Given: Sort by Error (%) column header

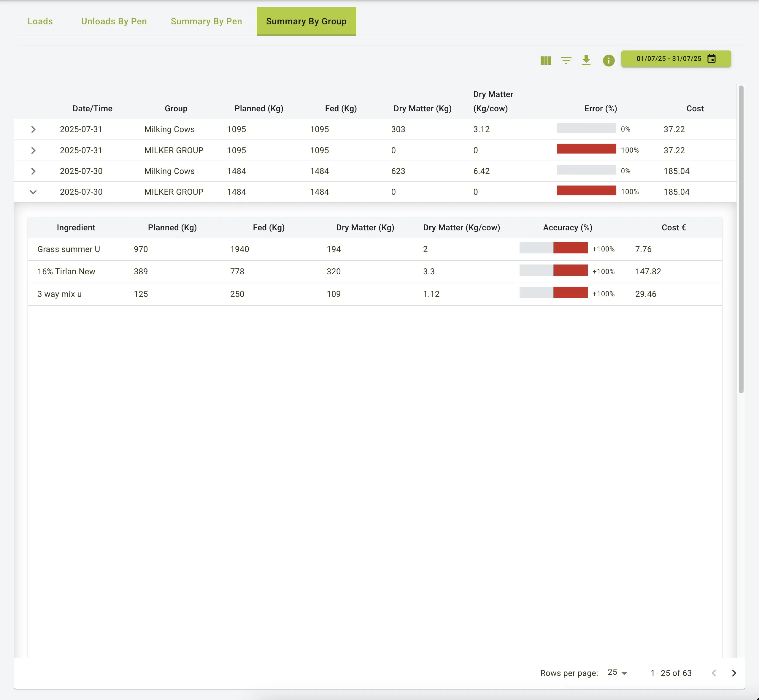Looking at the screenshot, I should [x=600, y=108].
